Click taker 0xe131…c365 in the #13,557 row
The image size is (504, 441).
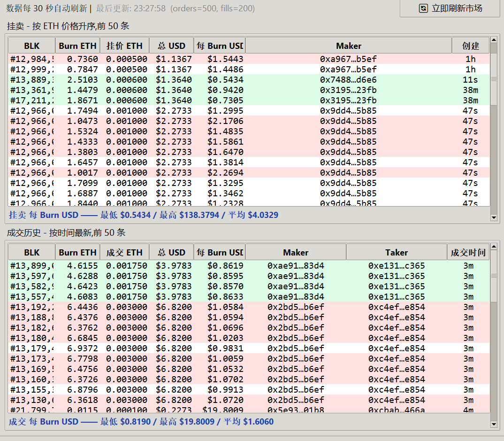click(x=397, y=296)
